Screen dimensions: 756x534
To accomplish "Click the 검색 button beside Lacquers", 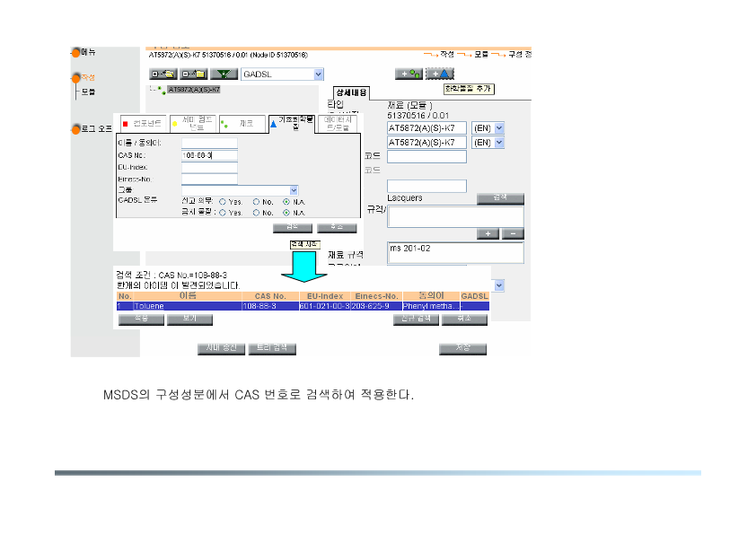I will coord(500,198).
